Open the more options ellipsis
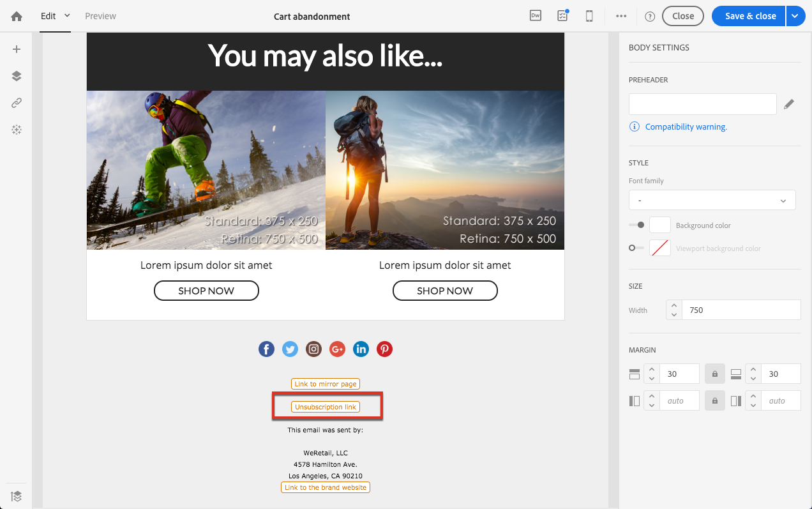 click(621, 16)
